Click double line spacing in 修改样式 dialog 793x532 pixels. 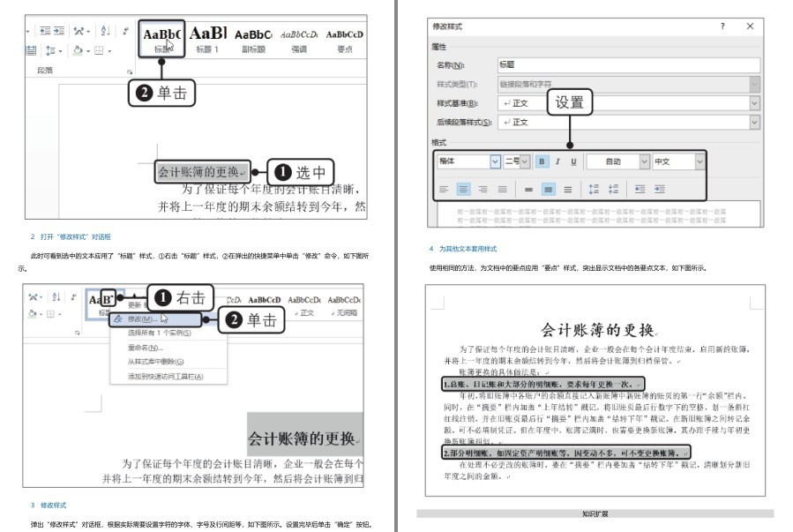tap(568, 189)
